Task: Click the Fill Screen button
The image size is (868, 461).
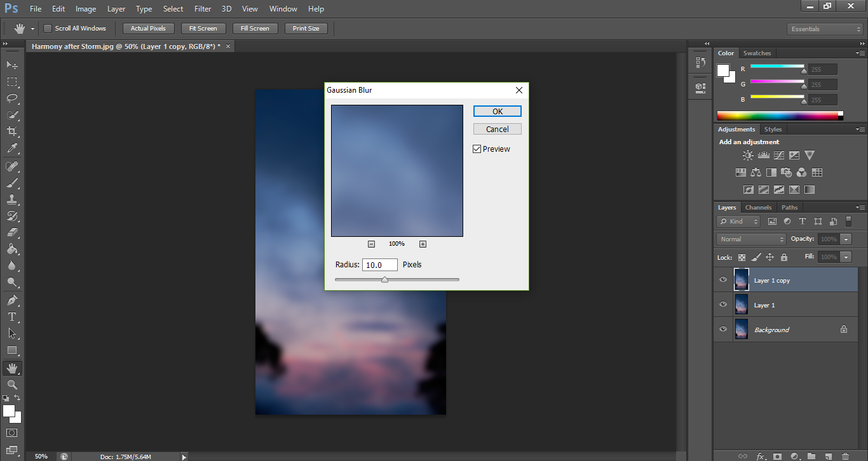Action: point(255,29)
